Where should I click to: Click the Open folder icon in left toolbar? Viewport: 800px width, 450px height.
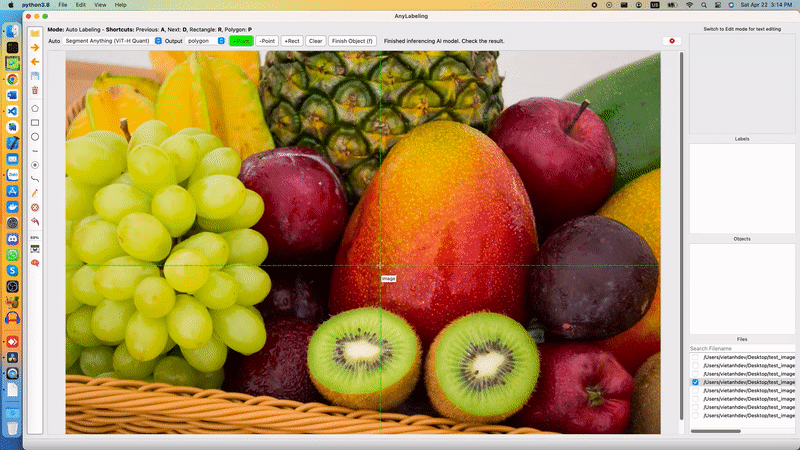pyautogui.click(x=34, y=33)
